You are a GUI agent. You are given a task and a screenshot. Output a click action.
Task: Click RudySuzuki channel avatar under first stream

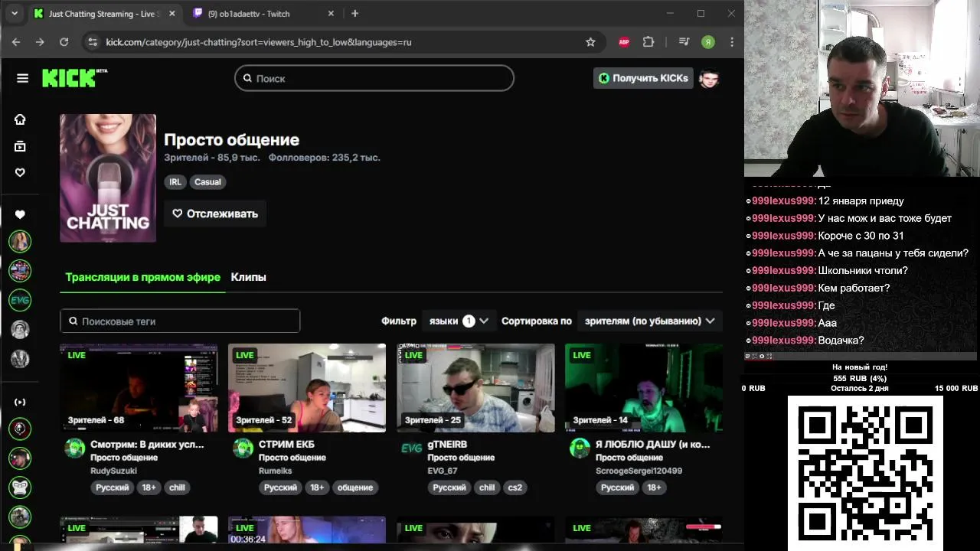point(75,448)
